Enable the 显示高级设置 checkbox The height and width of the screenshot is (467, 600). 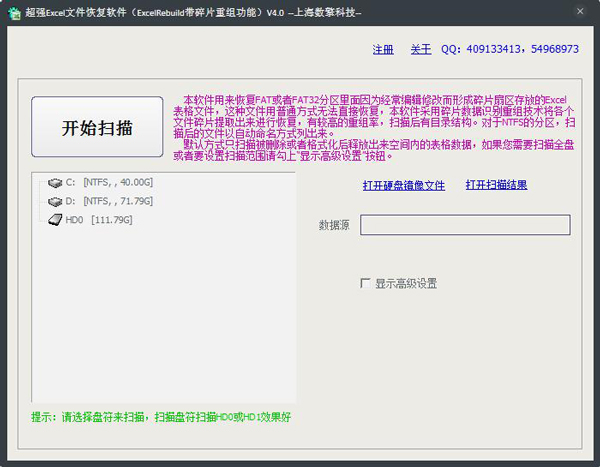pyautogui.click(x=365, y=283)
